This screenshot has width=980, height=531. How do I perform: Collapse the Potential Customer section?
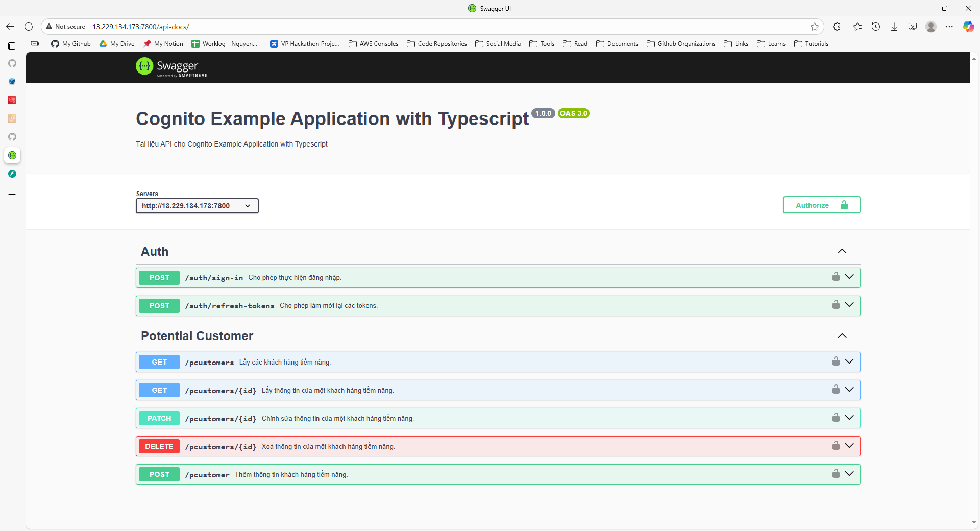click(x=842, y=336)
